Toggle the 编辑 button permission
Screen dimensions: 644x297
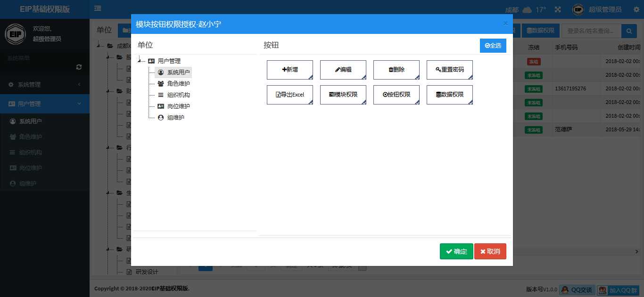point(343,70)
